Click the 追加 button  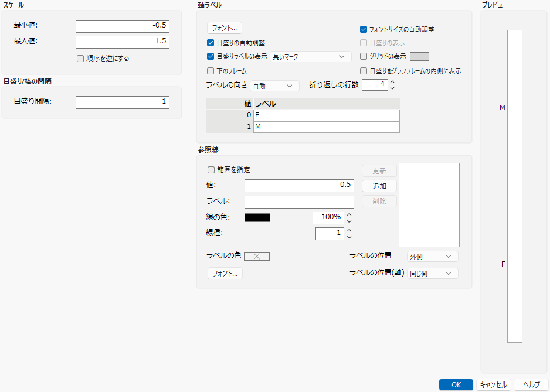379,186
